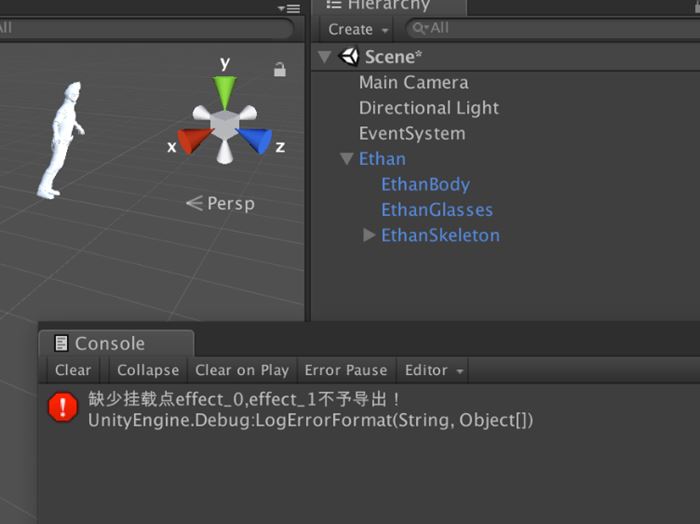Viewport: 700px width, 524px height.
Task: Collapse the Ethan hierarchy node
Action: click(346, 159)
